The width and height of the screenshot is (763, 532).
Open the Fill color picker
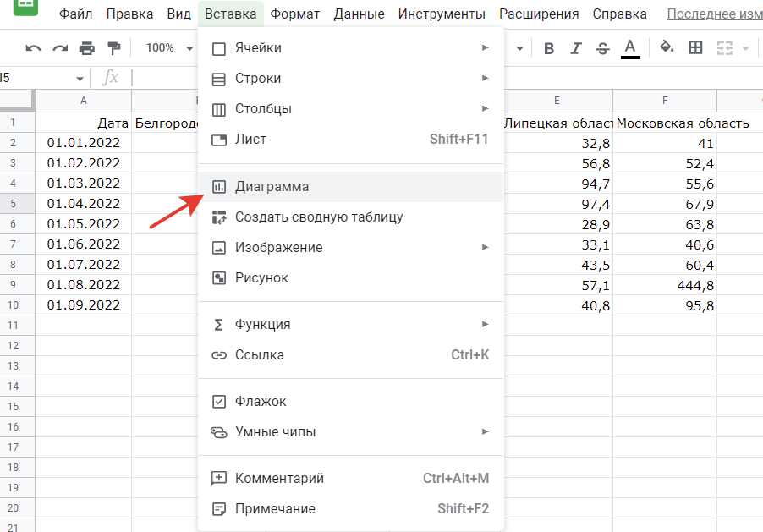pos(667,48)
